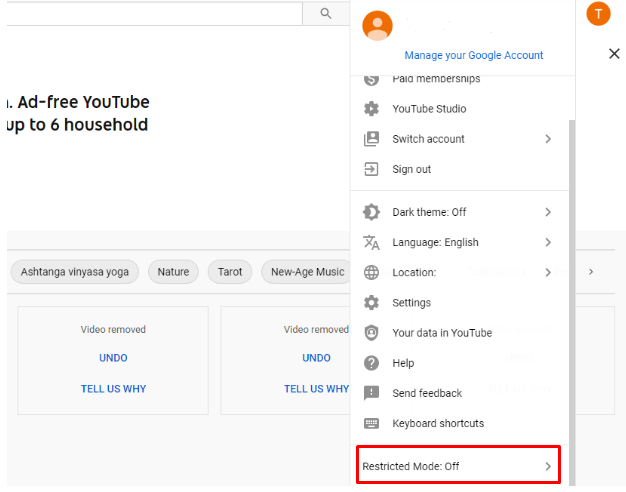The height and width of the screenshot is (492, 626).
Task: Click the Send feedback exclamation icon
Action: pos(371,393)
